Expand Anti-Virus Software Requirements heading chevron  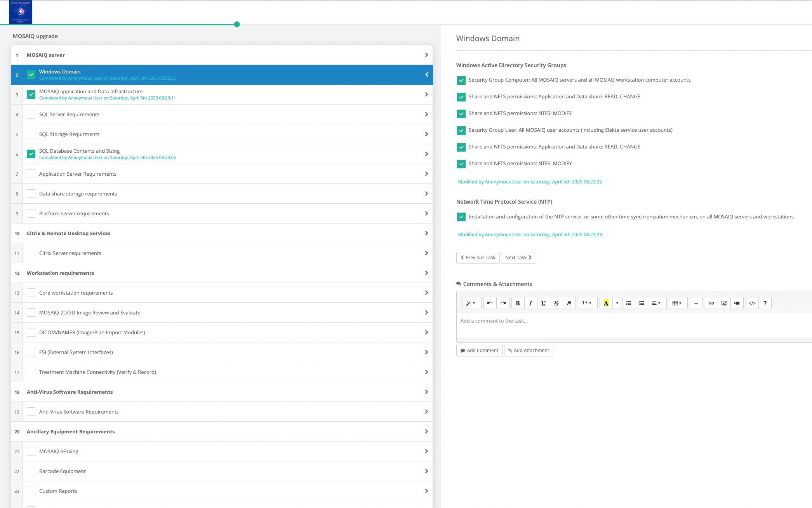click(426, 392)
